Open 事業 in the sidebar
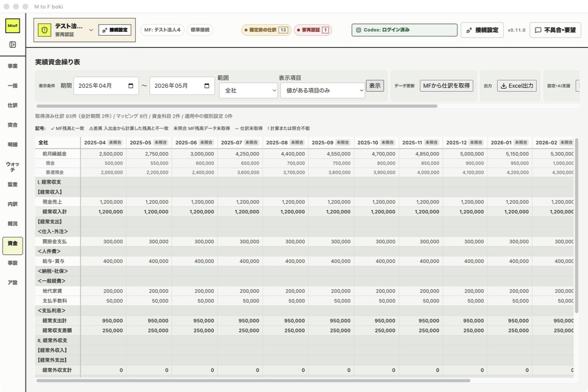The image size is (588, 392). pyautogui.click(x=12, y=66)
